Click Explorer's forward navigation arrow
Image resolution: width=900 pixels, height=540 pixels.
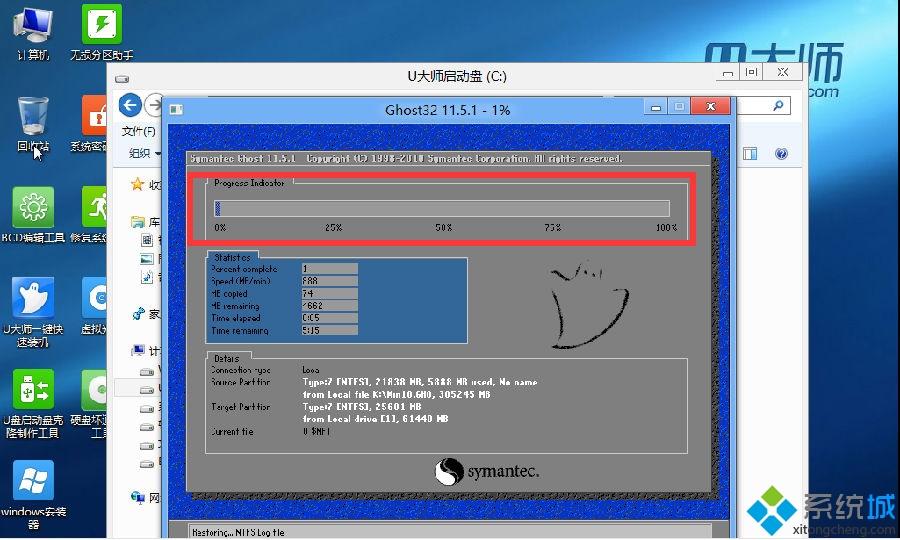tap(153, 105)
